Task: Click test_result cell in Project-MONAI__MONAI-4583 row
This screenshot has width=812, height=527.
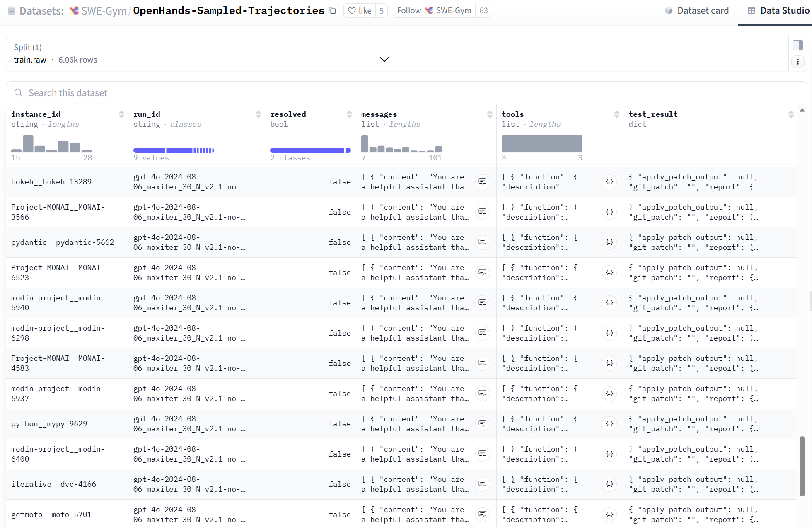Action: [710, 363]
